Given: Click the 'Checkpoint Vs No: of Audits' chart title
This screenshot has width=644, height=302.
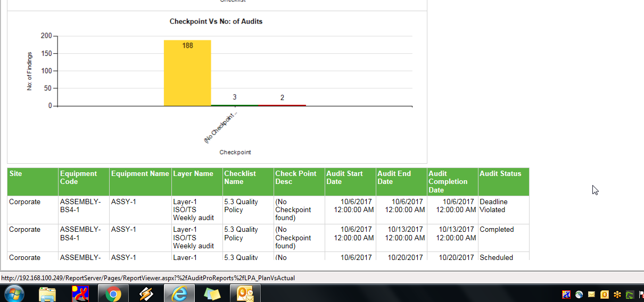Looking at the screenshot, I should 216,22.
